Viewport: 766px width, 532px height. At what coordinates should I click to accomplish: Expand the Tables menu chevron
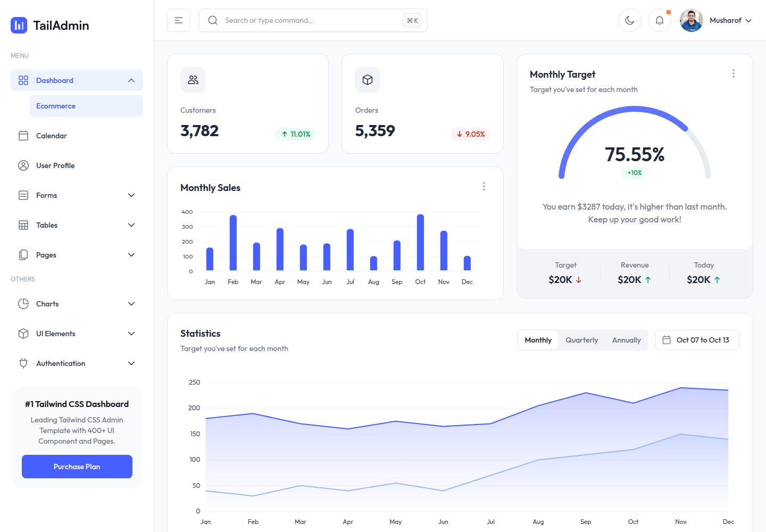click(x=131, y=225)
